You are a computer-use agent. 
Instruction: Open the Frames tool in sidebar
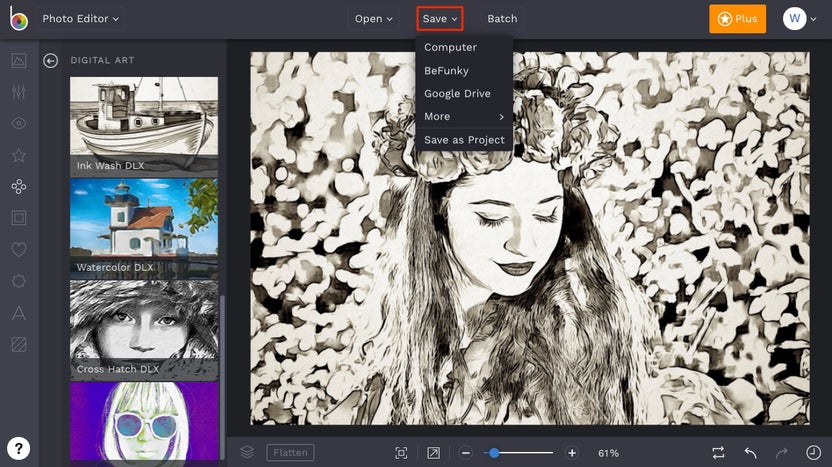click(x=19, y=218)
